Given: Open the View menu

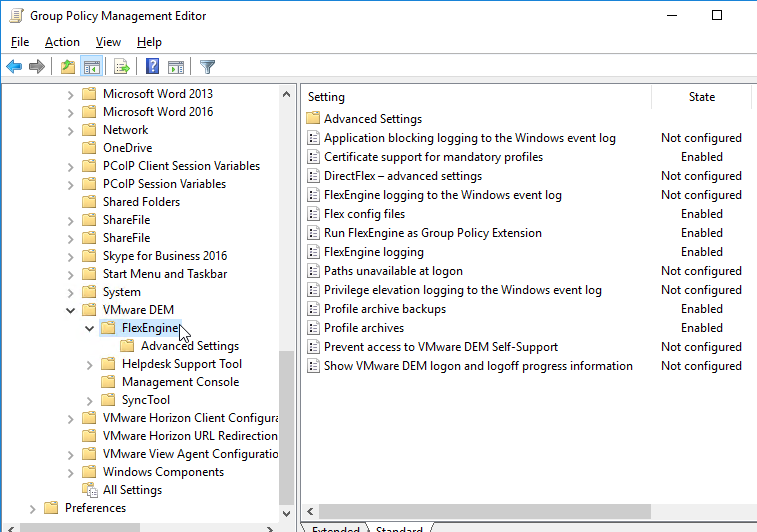Looking at the screenshot, I should click(x=108, y=42).
